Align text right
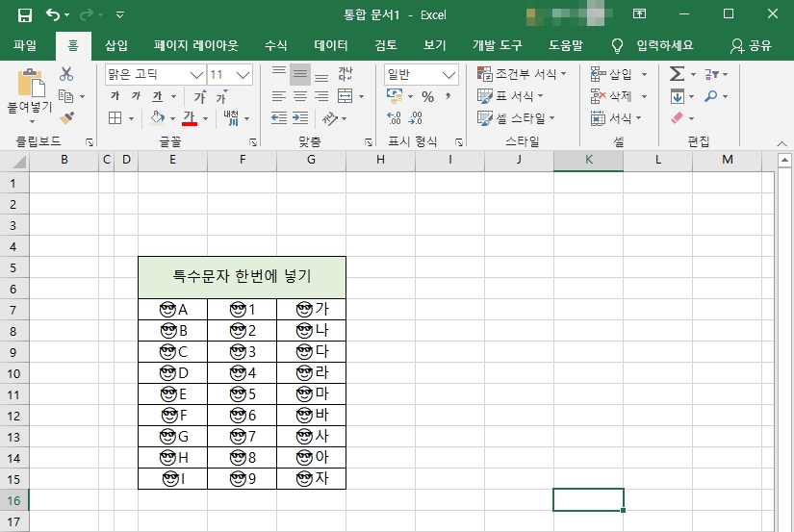The height and width of the screenshot is (532, 794). pos(321,96)
